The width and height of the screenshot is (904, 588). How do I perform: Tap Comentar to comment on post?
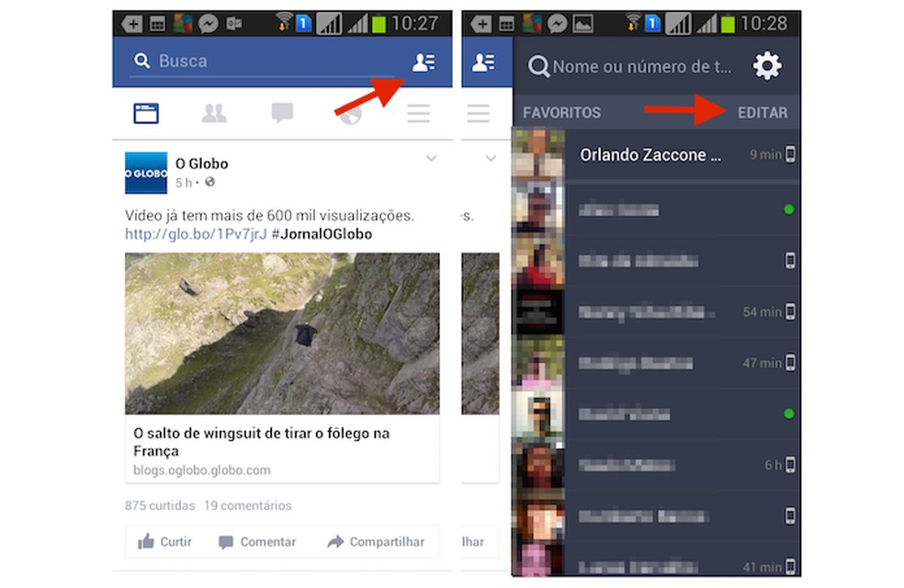[x=257, y=542]
